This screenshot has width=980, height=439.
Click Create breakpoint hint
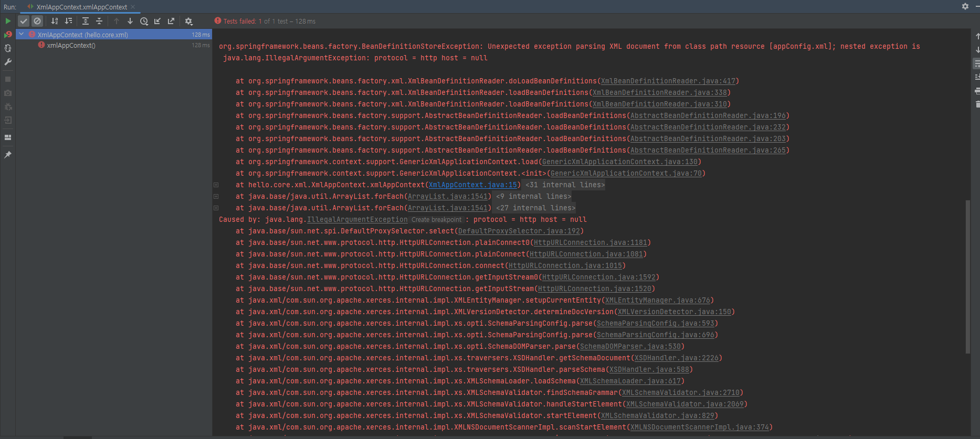(x=436, y=220)
